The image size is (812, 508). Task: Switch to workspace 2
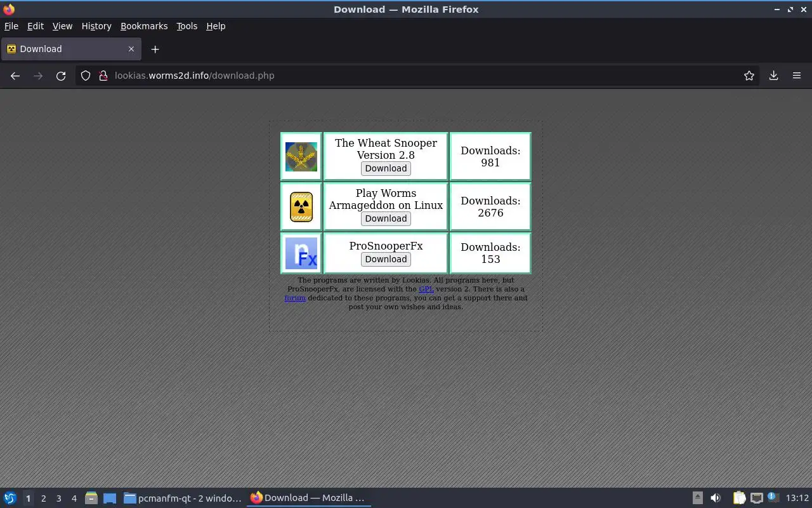point(43,498)
